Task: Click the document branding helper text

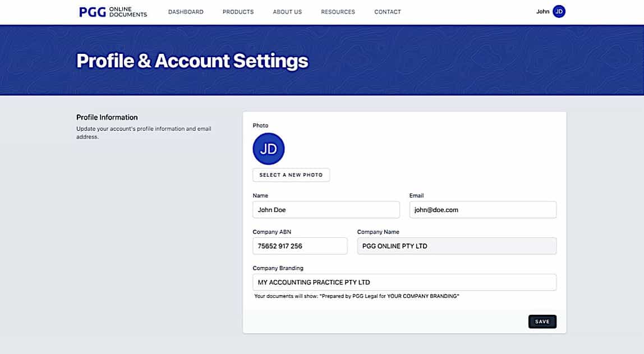Action: [356, 296]
